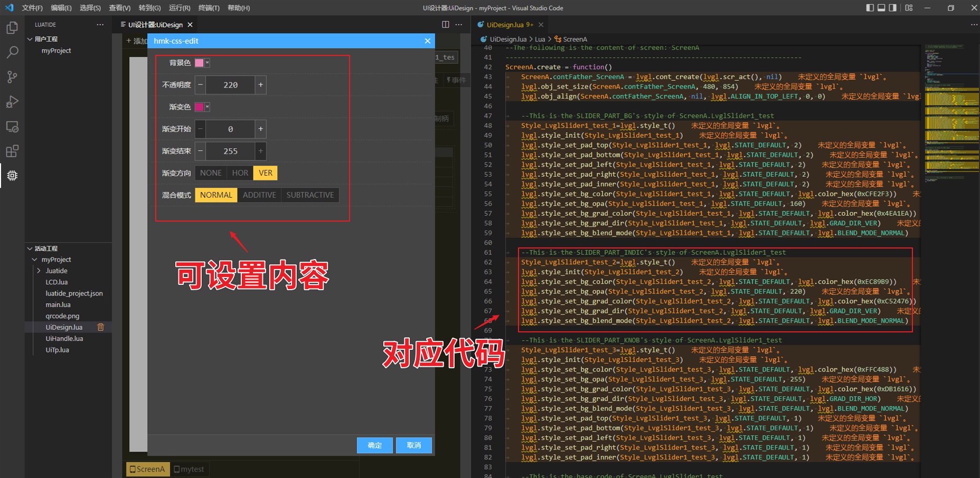Open the Explorer icon in activity bar
The image size is (980, 478).
pyautogui.click(x=12, y=27)
